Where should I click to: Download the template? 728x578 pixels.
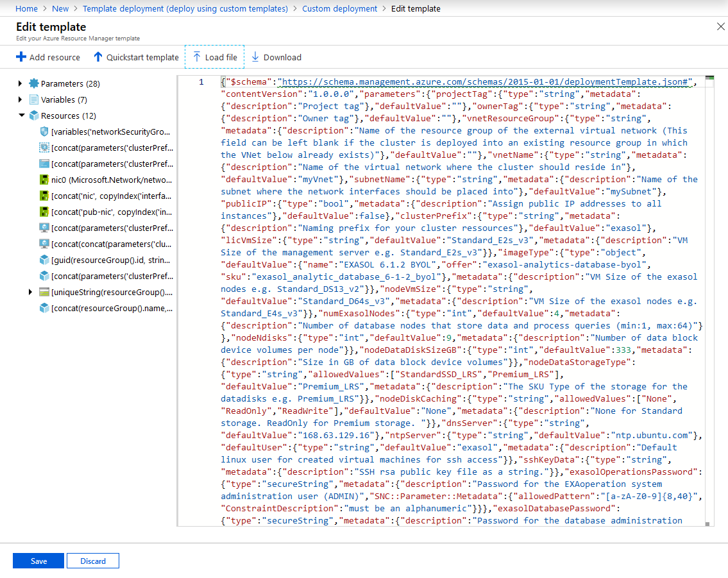pos(276,57)
